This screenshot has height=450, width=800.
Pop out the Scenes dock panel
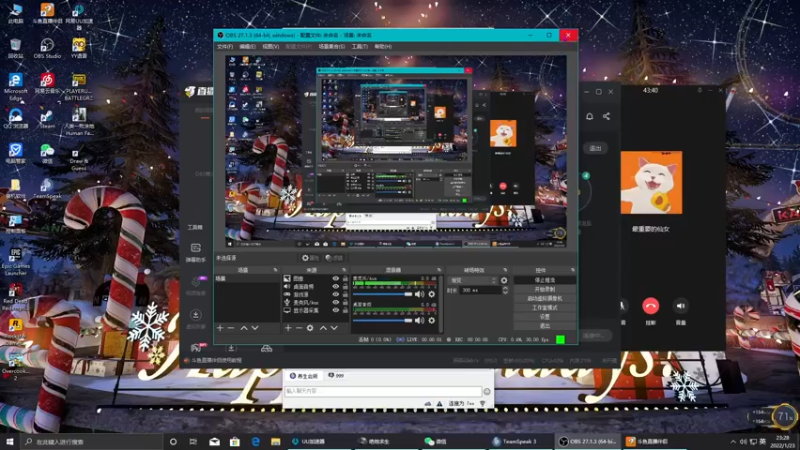point(276,270)
